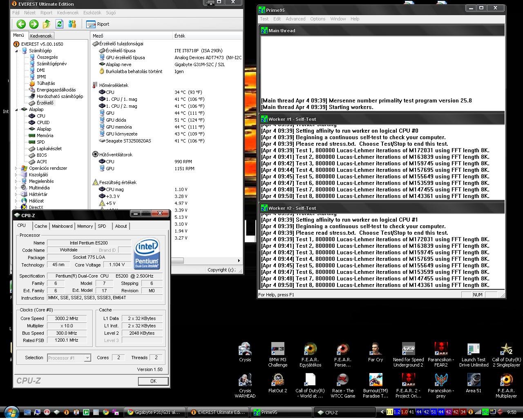The width and height of the screenshot is (523, 420).
Task: Collapse the Számítógép tree node
Action: point(17,51)
